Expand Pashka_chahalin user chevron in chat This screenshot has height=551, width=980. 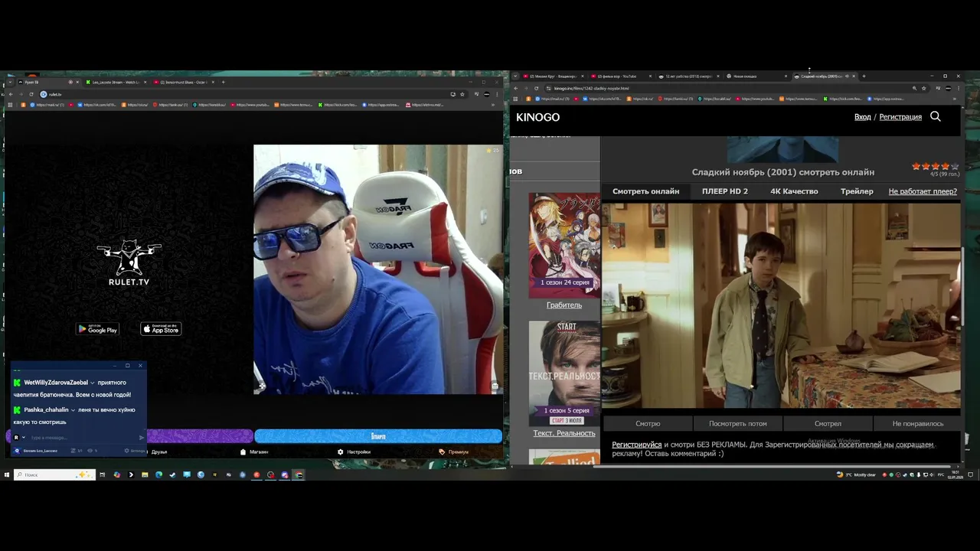73,410
